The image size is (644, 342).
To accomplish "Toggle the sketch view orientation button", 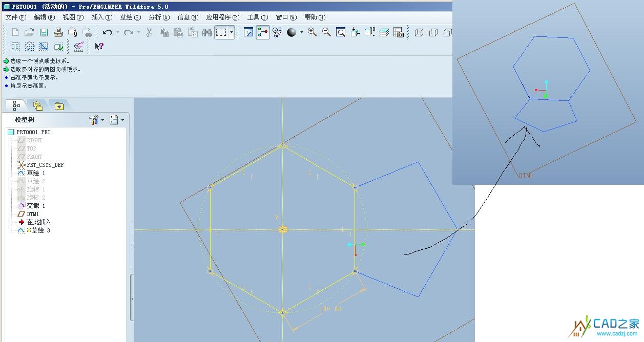I will coord(248,32).
